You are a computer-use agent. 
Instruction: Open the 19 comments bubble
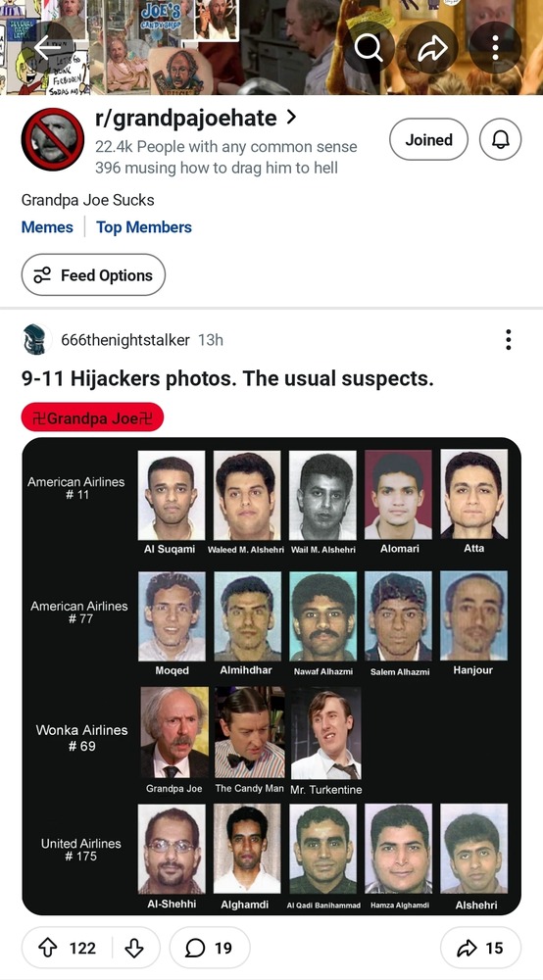tap(210, 948)
